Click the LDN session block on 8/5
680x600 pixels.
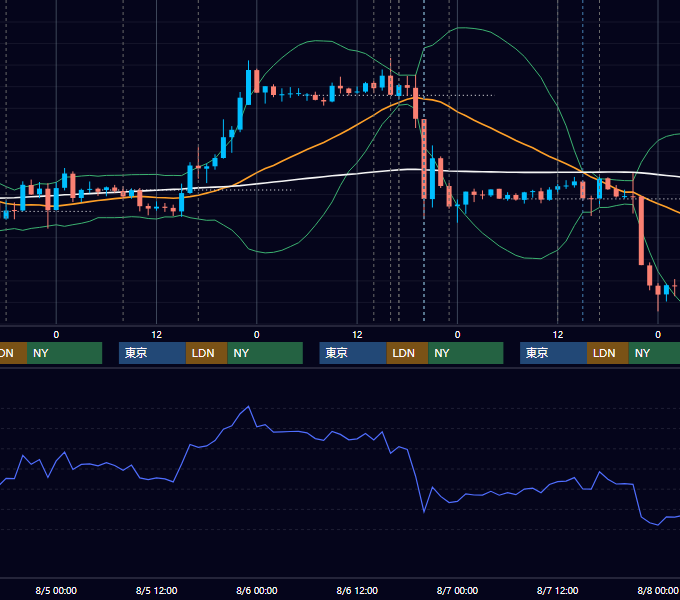pos(206,353)
